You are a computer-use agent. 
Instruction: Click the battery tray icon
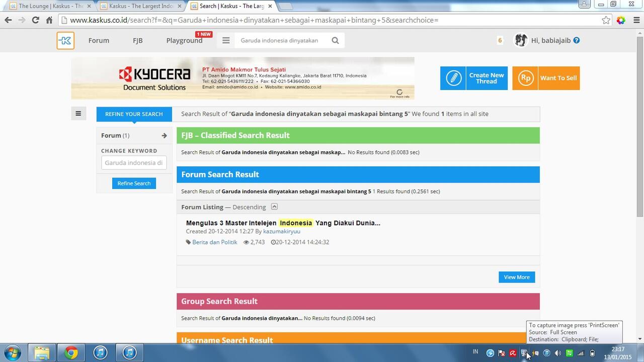point(592,353)
